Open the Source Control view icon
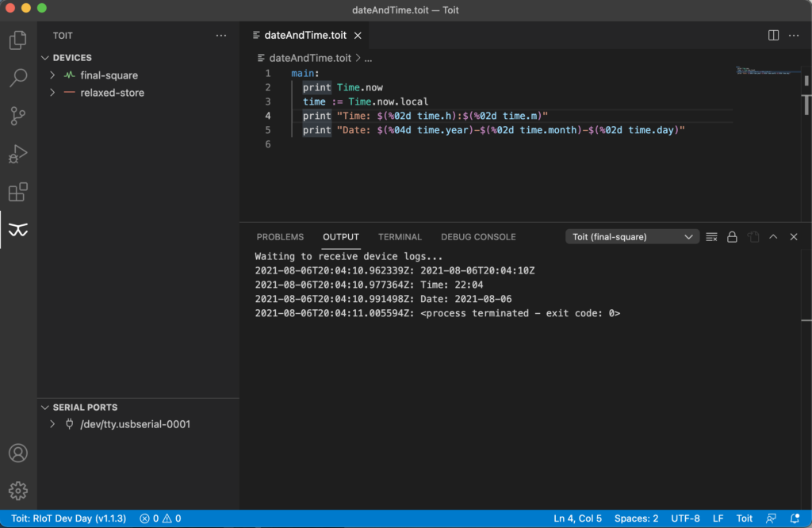812x528 pixels. [18, 116]
